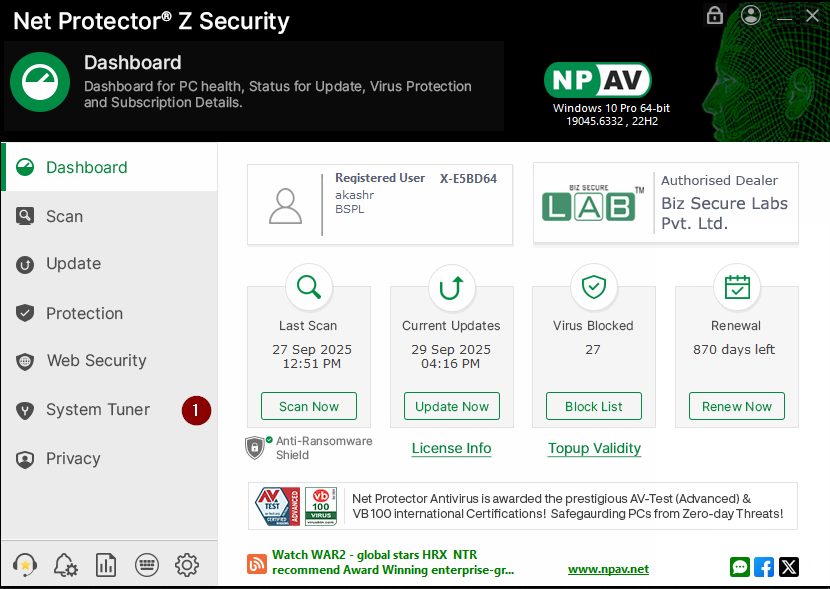The image size is (830, 589).
Task: Open the License Info link
Action: [x=451, y=448]
